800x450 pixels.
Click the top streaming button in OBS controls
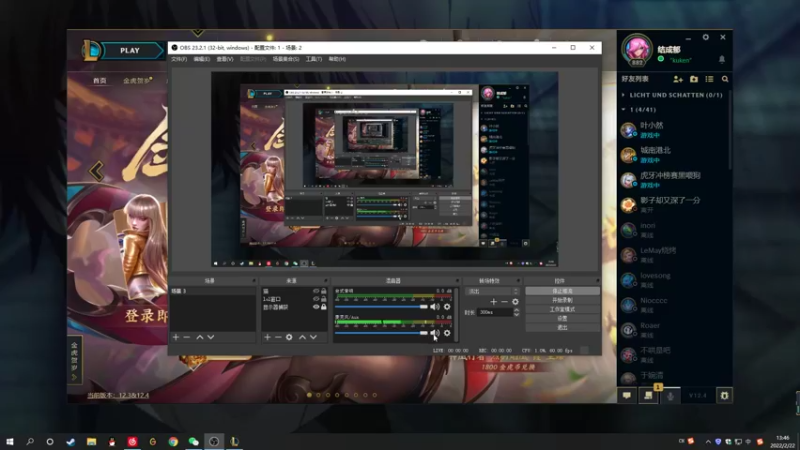click(x=562, y=291)
